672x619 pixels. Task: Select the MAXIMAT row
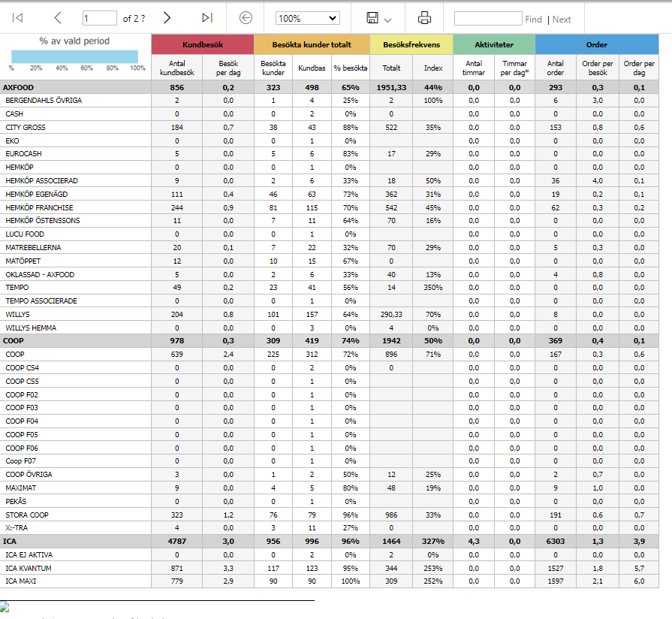(329, 488)
